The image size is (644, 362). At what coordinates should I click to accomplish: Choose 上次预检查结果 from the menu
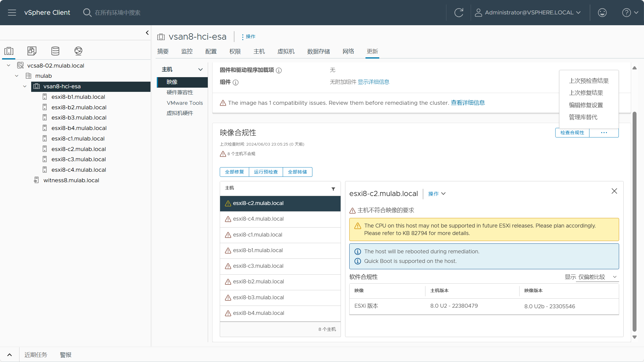(589, 81)
